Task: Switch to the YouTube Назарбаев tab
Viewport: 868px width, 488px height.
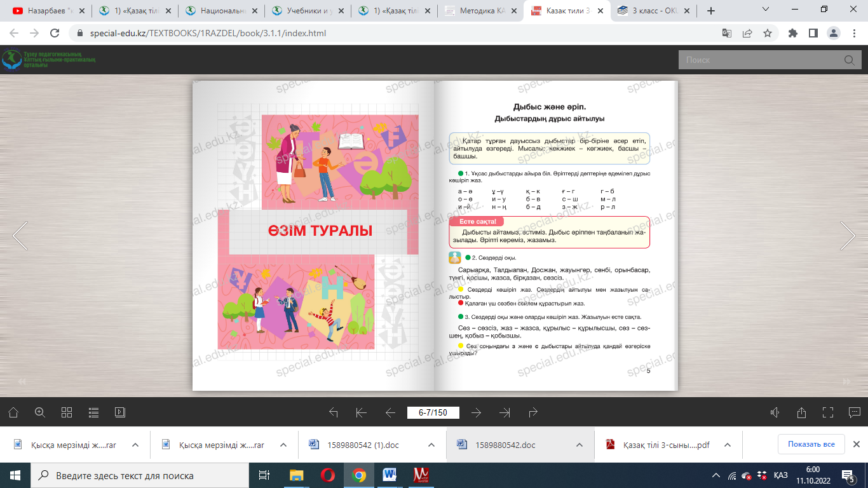Action: tap(48, 11)
